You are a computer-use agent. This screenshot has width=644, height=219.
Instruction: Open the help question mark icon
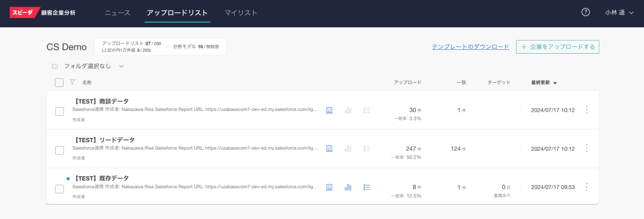click(585, 12)
